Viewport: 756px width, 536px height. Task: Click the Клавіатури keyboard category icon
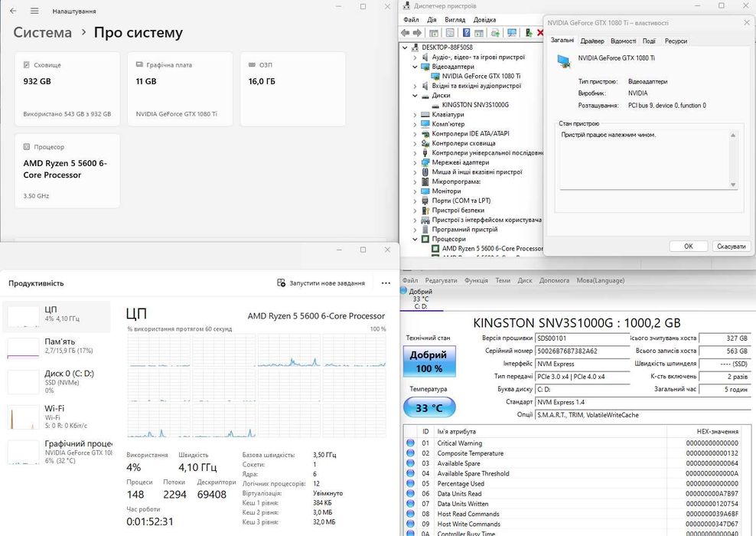pos(425,114)
